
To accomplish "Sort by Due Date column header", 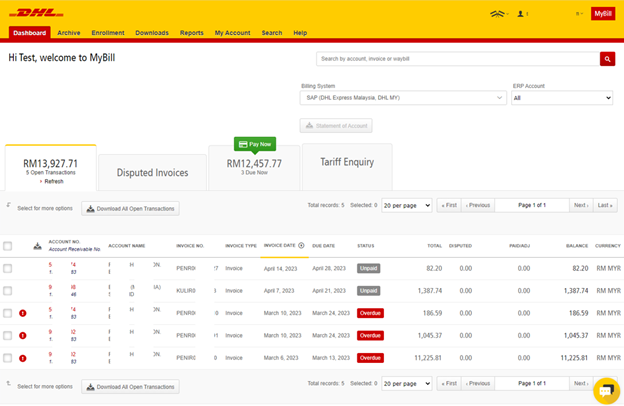I will tap(323, 246).
